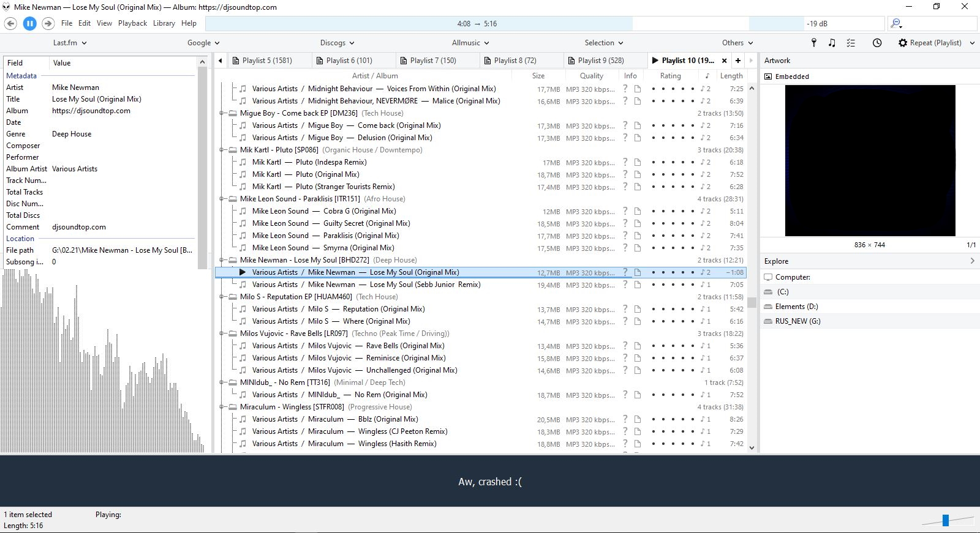Collapse the Mike Leon Sound - Paraklisis group
Screen dimensions: 980x533
[222, 199]
